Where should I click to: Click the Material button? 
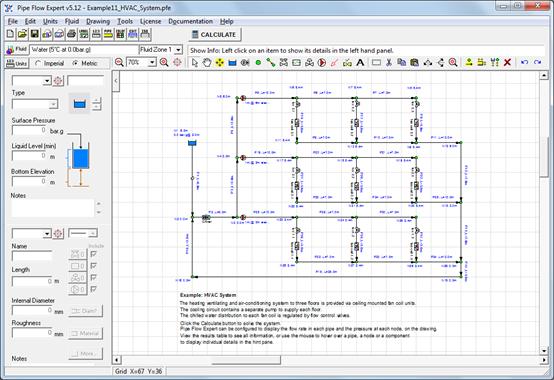(85, 333)
